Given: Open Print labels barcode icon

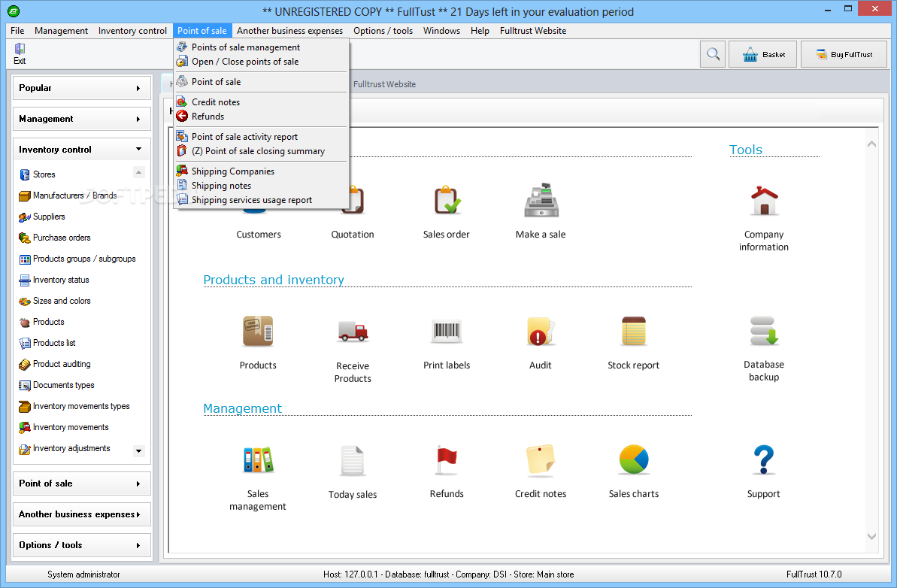Looking at the screenshot, I should [x=447, y=331].
